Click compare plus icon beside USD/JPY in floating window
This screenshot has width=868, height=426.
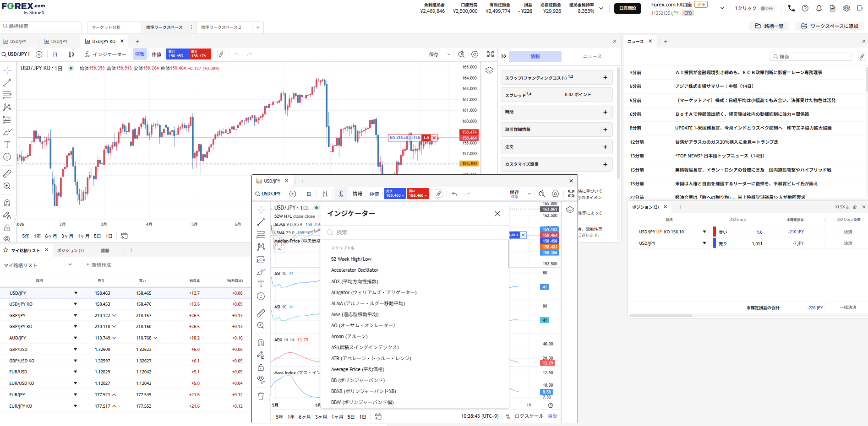coord(293,194)
